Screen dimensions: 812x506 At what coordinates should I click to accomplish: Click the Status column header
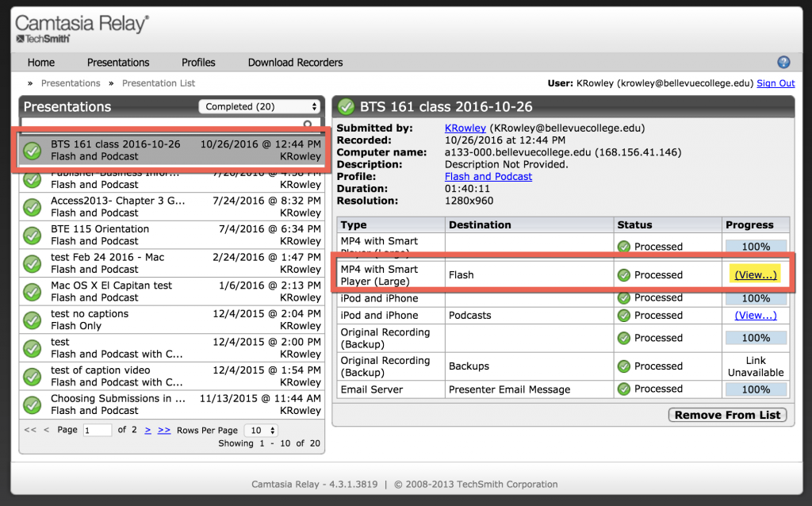point(668,224)
